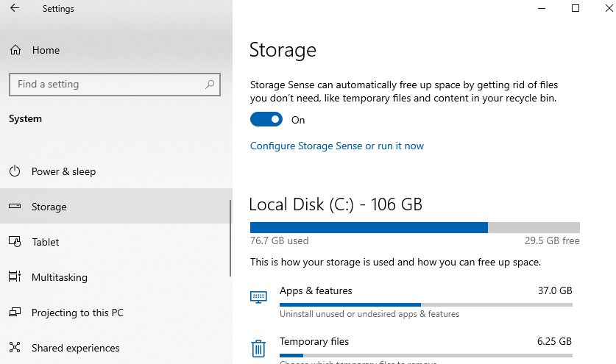Viewport: 616px width, 364px height.
Task: Click the Multitasking icon in sidebar
Action: (15, 277)
